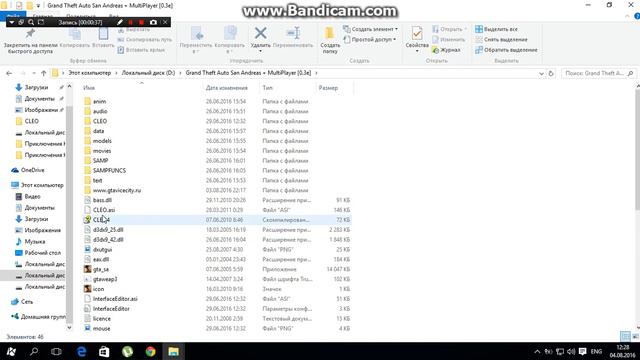Go up one folder level arrow
This screenshot has width=640, height=360.
44,73
